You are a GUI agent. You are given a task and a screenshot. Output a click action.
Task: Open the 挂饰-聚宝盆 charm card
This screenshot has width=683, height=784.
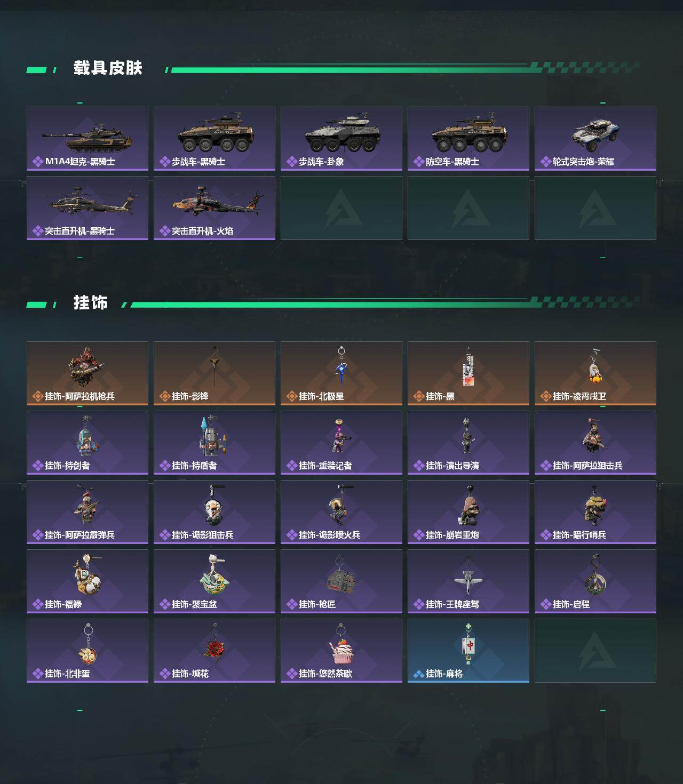point(215,581)
